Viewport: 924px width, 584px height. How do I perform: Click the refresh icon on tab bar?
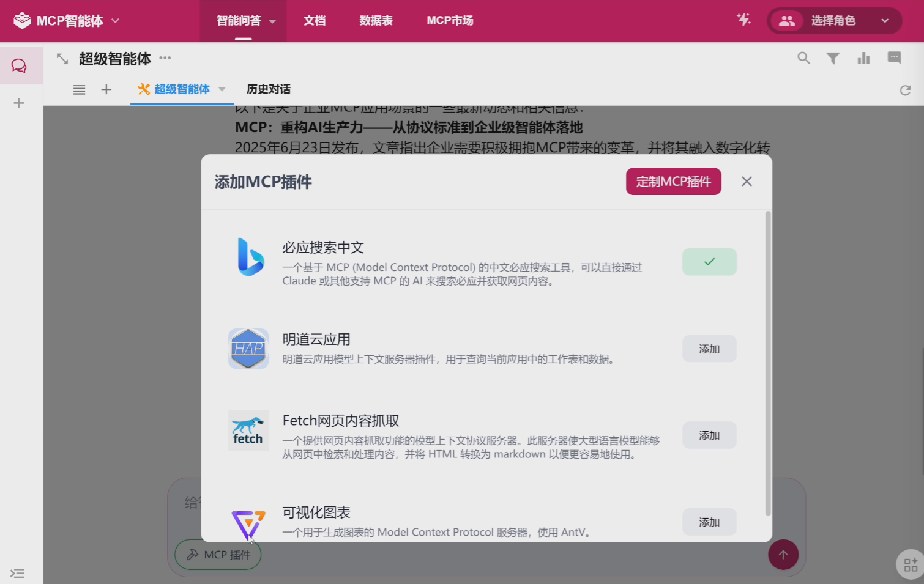905,91
